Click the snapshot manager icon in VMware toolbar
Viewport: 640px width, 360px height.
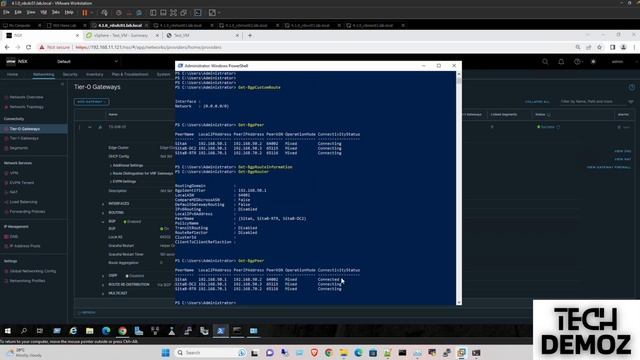tap(139, 13)
